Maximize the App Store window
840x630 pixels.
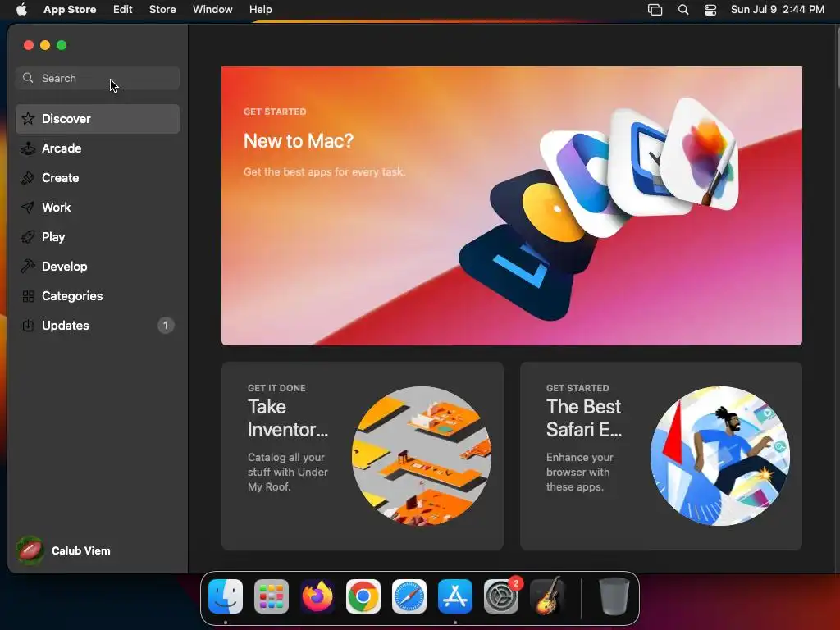(x=62, y=45)
